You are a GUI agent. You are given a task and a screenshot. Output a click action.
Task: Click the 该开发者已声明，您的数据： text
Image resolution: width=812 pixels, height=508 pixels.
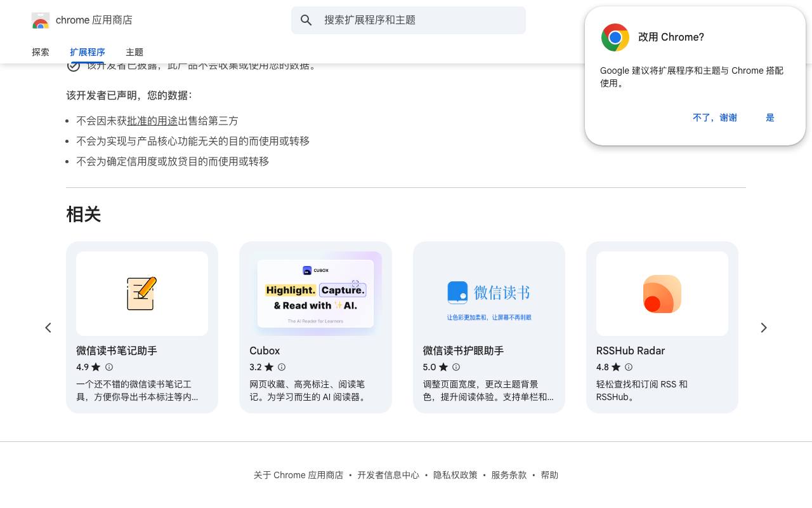pos(129,95)
